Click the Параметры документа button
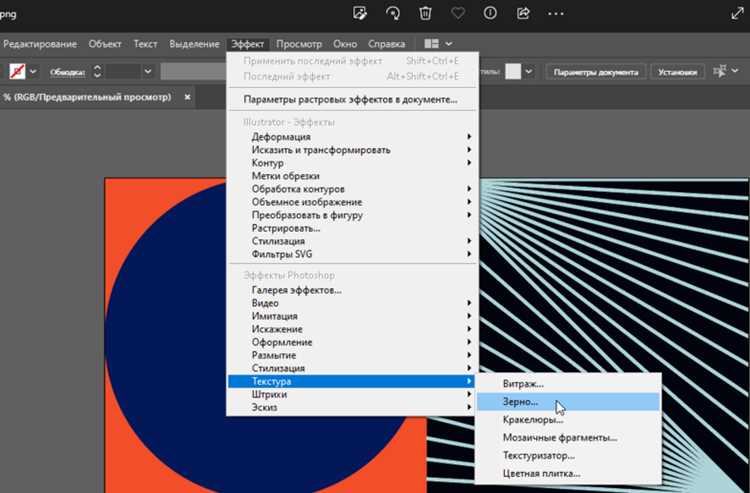Image resolution: width=750 pixels, height=493 pixels. [596, 72]
